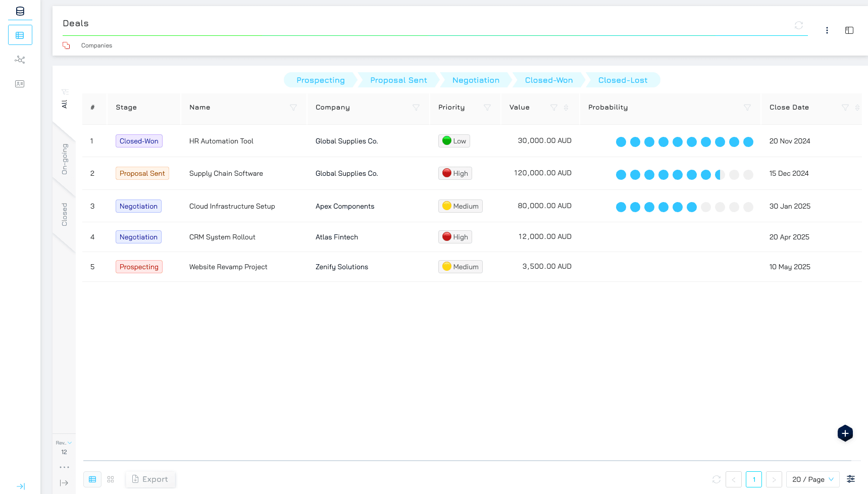This screenshot has width=868, height=494.
Task: Click Medium priority badge for Cloud Infrastructure Setup
Action: 461,206
